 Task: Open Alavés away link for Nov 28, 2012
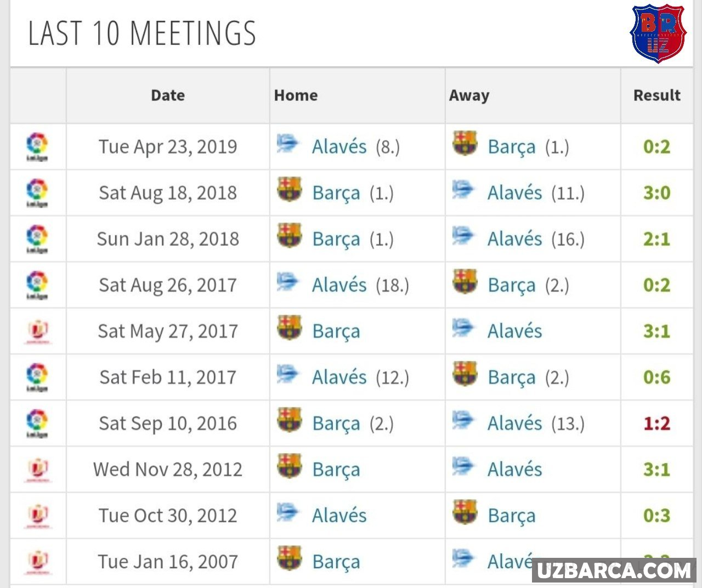point(514,470)
